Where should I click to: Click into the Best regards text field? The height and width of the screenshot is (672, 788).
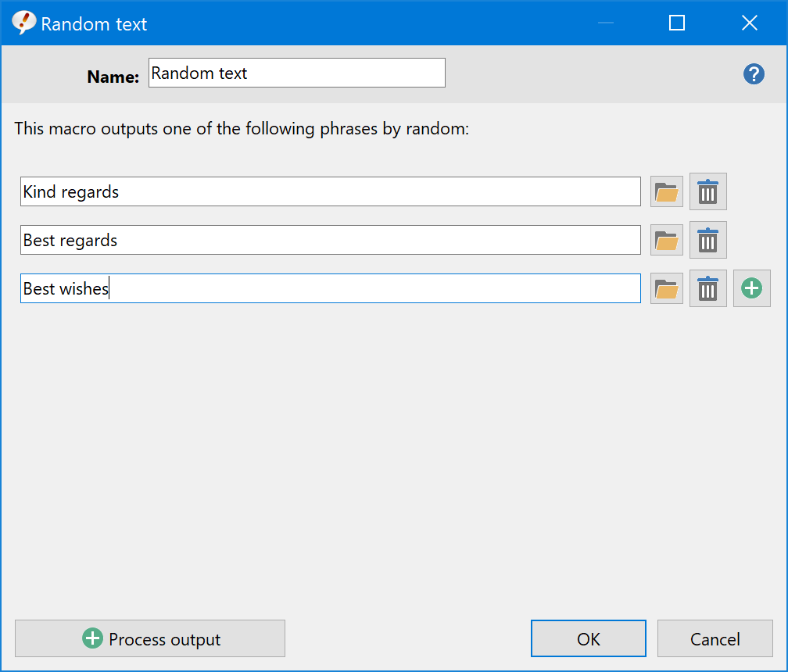point(330,240)
